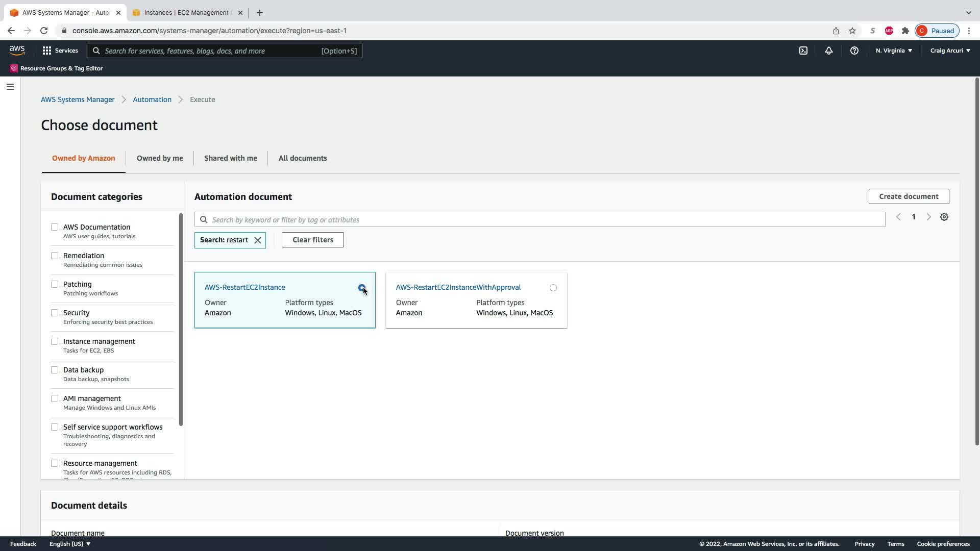Check the Patching category checkbox

click(55, 284)
